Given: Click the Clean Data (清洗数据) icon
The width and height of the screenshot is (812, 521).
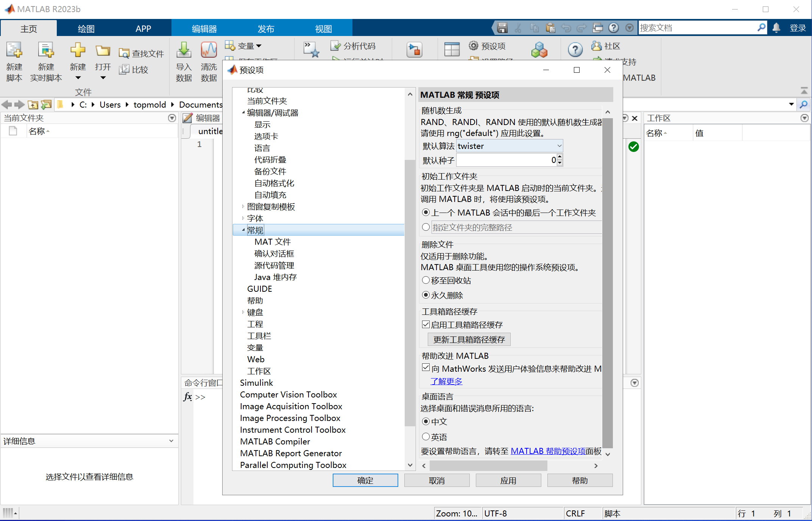Looking at the screenshot, I should click(209, 50).
